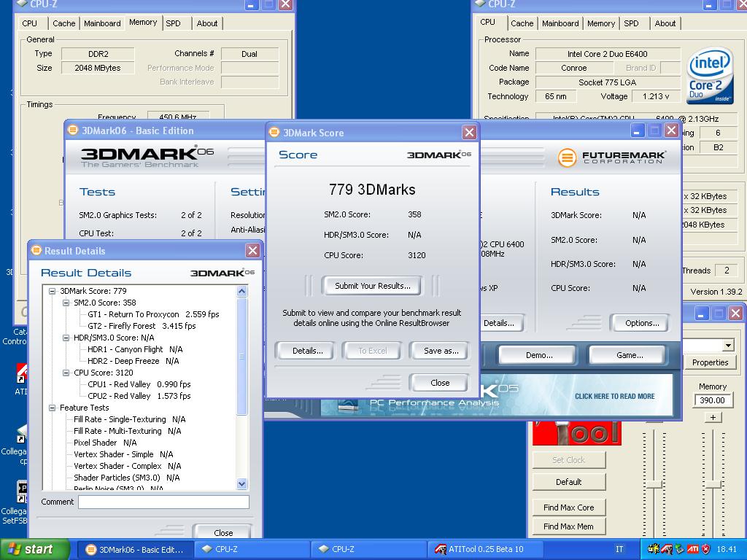The image size is (747, 560).
Task: Open SPD tab in the CPU-Z memory window
Action: coord(173,23)
